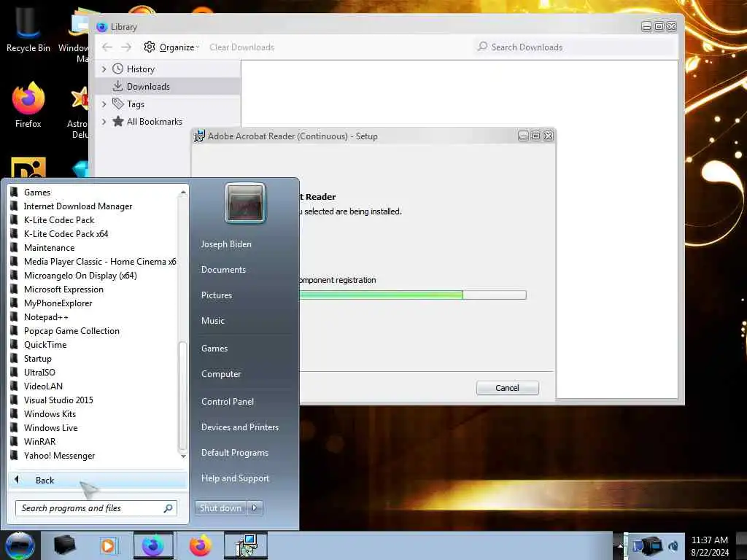Show hidden system tray icons arrow
747x560 pixels.
(x=620, y=546)
